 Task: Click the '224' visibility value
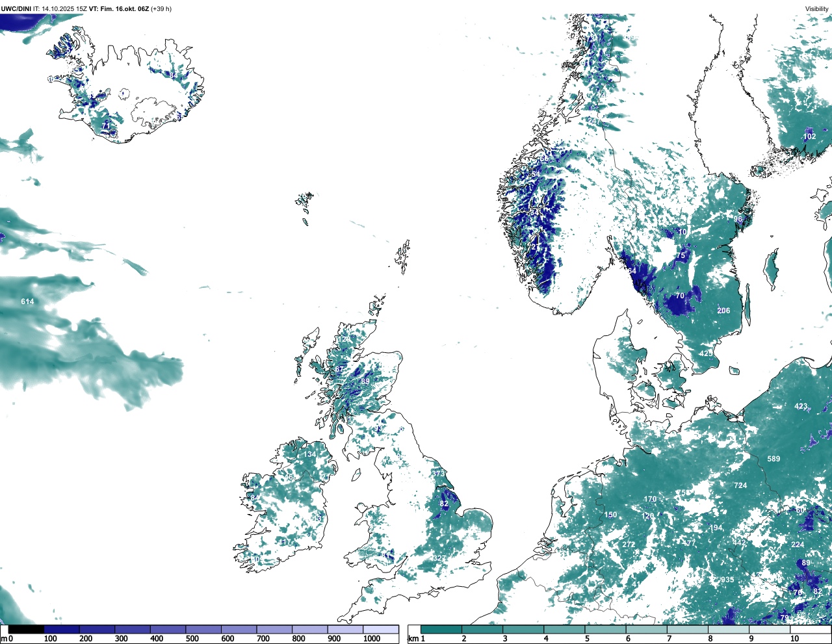click(798, 545)
